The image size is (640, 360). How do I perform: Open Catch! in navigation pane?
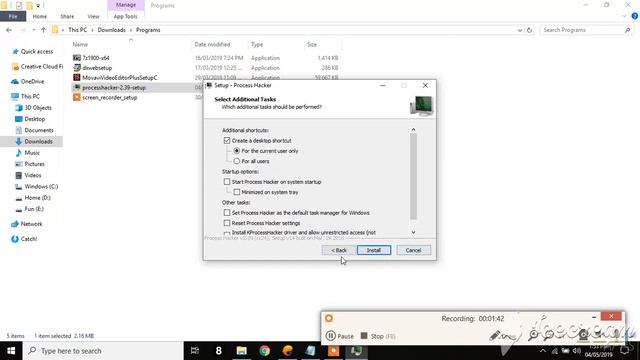pyautogui.click(x=29, y=239)
